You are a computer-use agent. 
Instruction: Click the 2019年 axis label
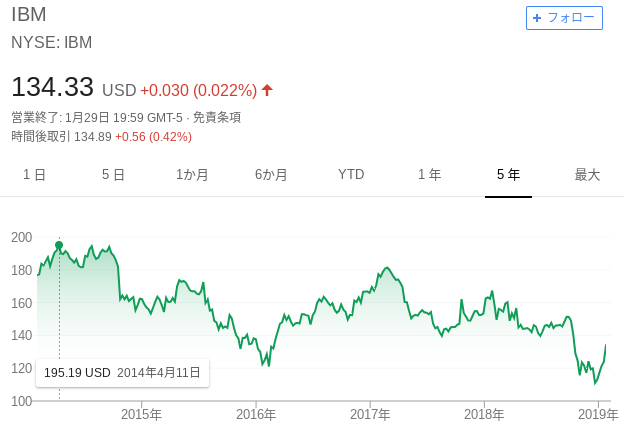598,414
